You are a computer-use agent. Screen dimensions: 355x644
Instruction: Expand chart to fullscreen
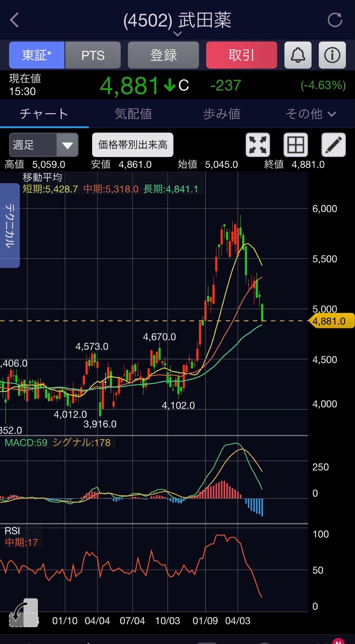pos(258,145)
